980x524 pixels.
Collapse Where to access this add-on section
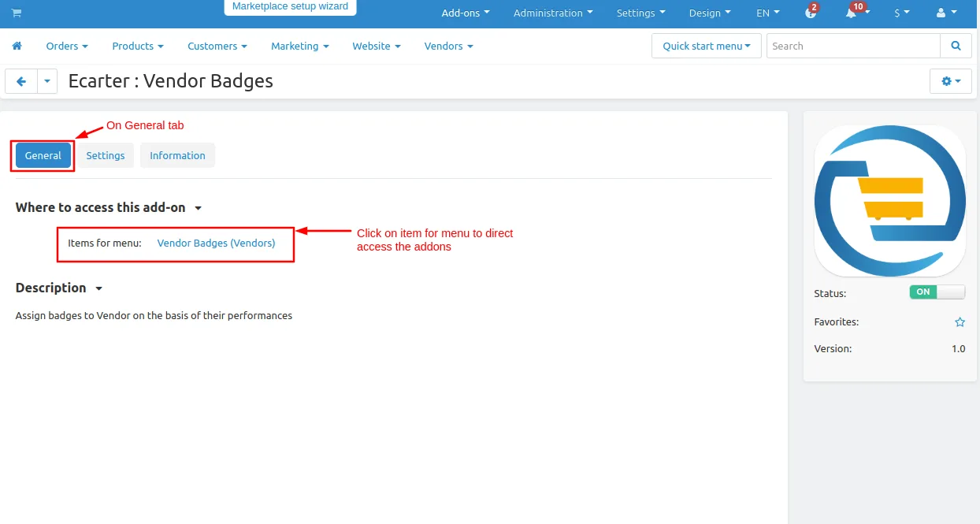(x=109, y=207)
